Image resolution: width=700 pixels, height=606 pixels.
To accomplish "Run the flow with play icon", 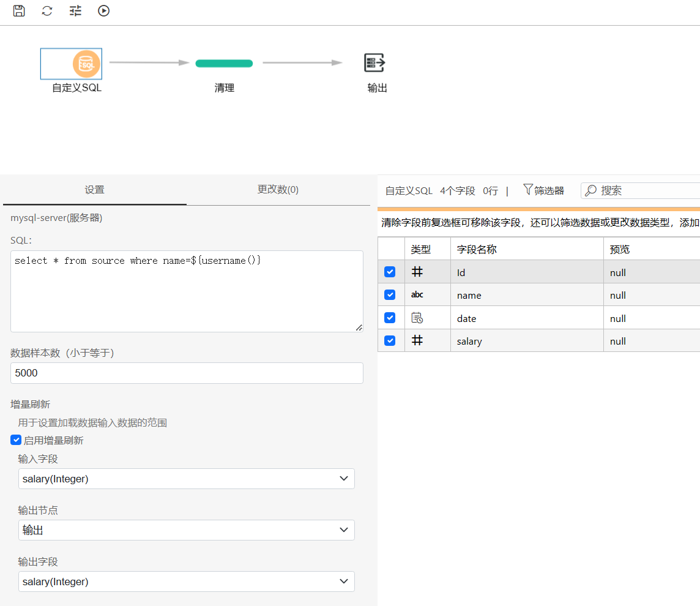I will coord(103,11).
